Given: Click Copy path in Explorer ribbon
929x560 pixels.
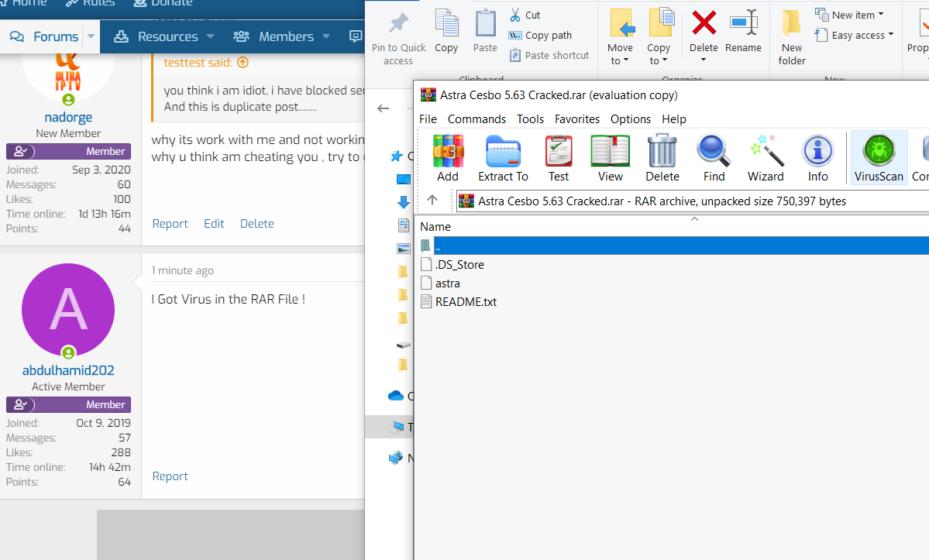Looking at the screenshot, I should click(x=540, y=36).
